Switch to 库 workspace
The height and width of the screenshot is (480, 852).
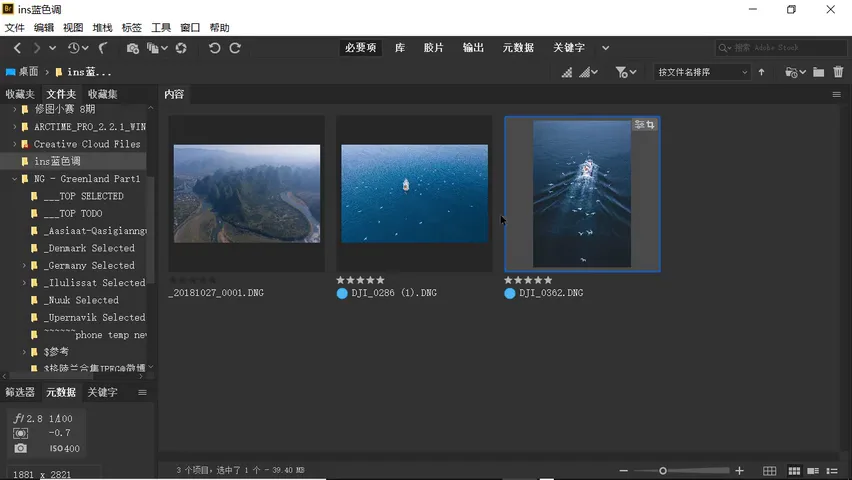coord(400,48)
